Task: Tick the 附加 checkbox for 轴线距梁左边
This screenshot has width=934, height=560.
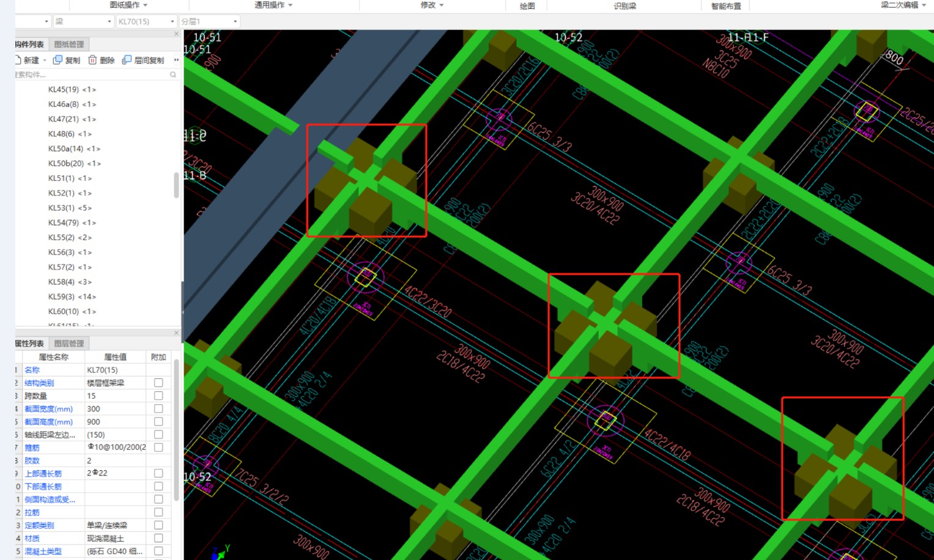Action: (x=158, y=435)
